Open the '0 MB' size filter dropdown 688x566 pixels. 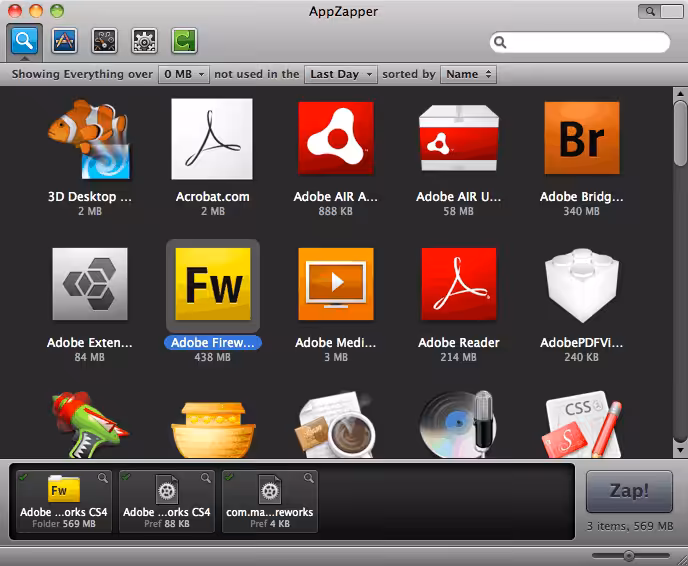coord(184,74)
